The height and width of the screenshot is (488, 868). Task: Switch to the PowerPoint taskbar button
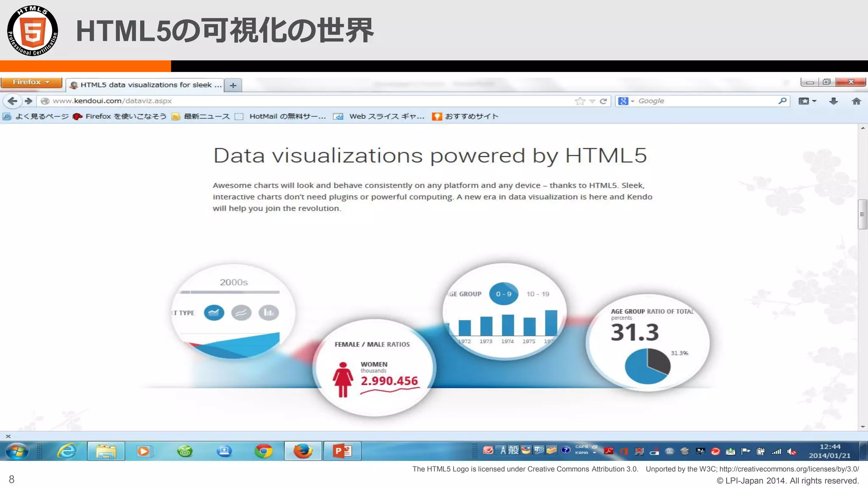point(342,451)
